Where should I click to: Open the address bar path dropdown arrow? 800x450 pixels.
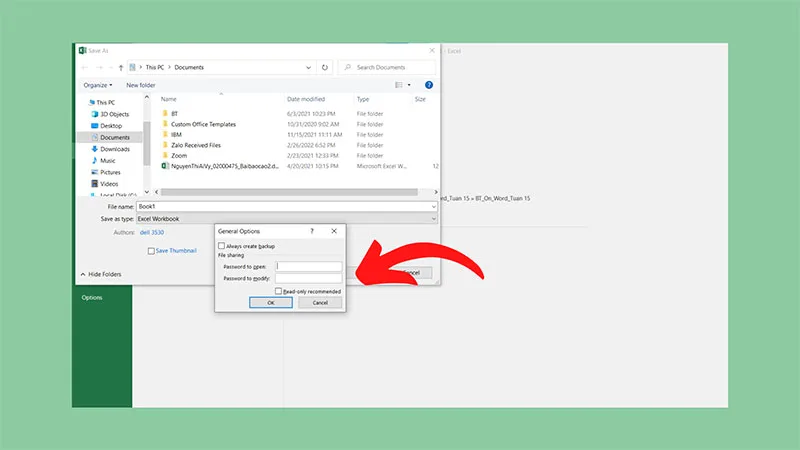click(308, 67)
